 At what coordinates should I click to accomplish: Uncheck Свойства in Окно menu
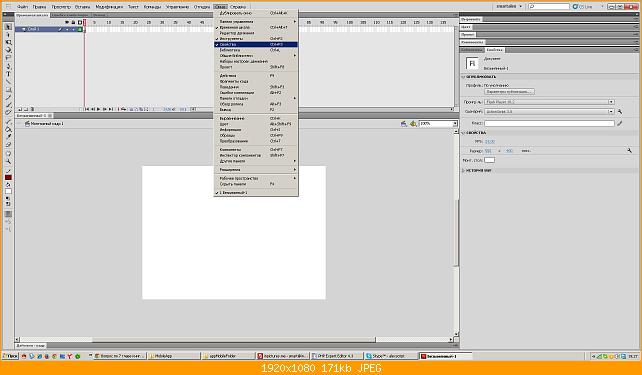tap(256, 44)
